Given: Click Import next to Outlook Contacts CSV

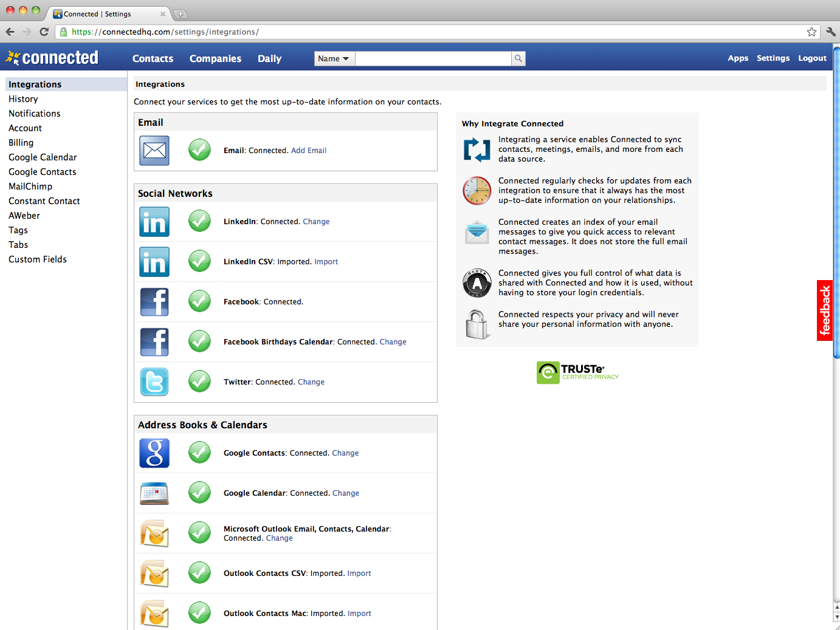Looking at the screenshot, I should point(359,574).
